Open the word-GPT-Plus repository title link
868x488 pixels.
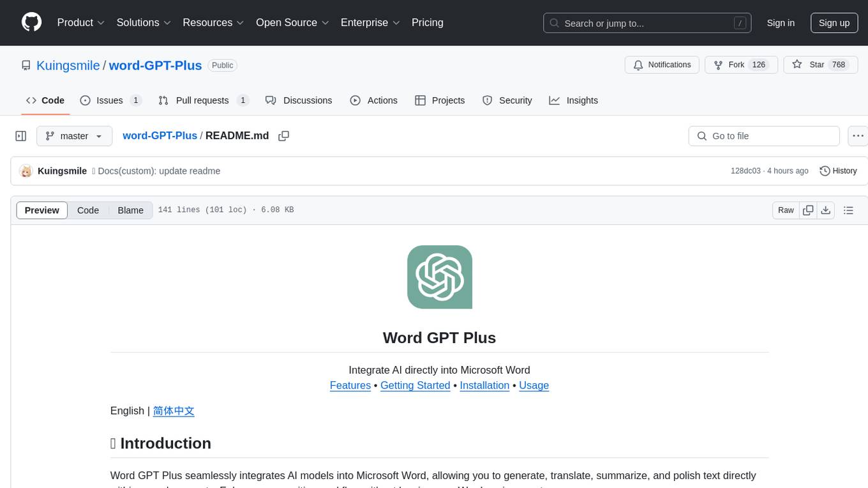(156, 65)
